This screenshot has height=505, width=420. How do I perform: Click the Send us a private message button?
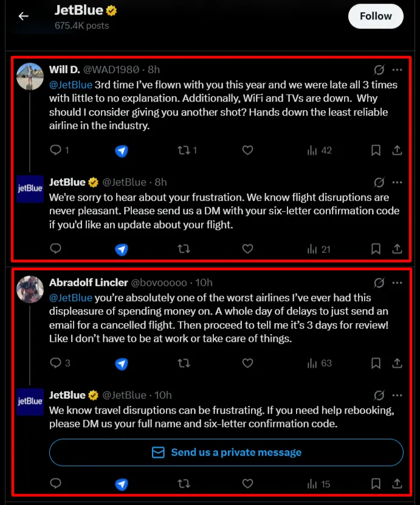[226, 452]
